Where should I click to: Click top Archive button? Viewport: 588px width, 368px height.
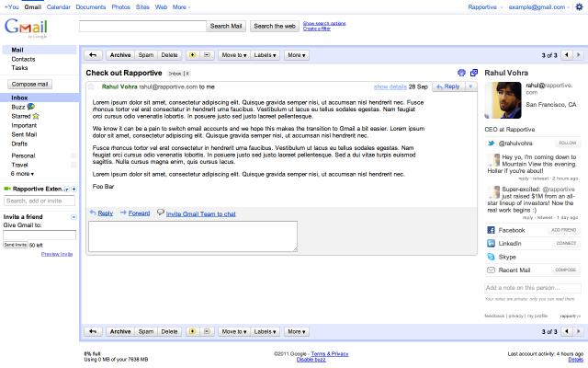(120, 55)
